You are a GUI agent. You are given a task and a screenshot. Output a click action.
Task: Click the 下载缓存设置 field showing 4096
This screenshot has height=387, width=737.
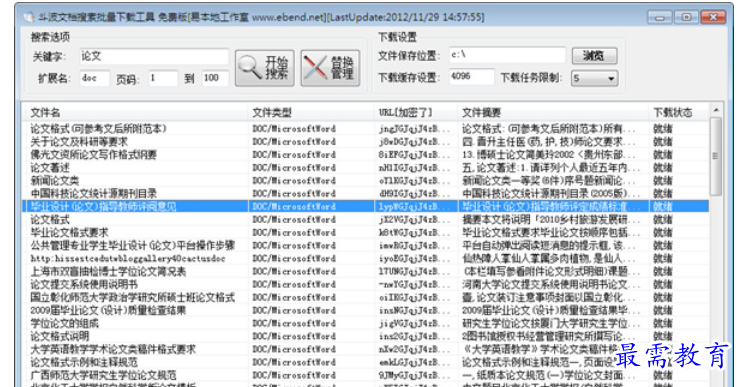click(471, 77)
